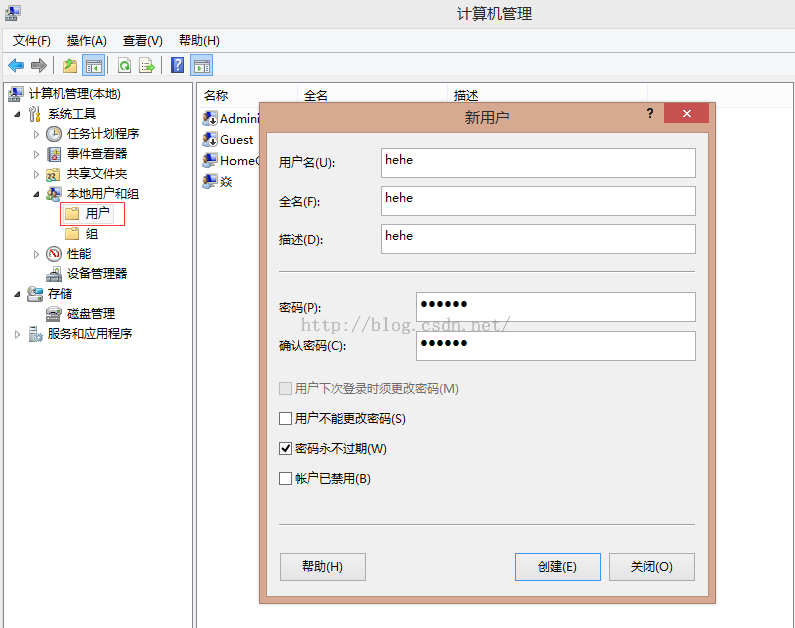Image resolution: width=795 pixels, height=628 pixels.
Task: Close the 新用户 dialog with X
Action: (686, 114)
